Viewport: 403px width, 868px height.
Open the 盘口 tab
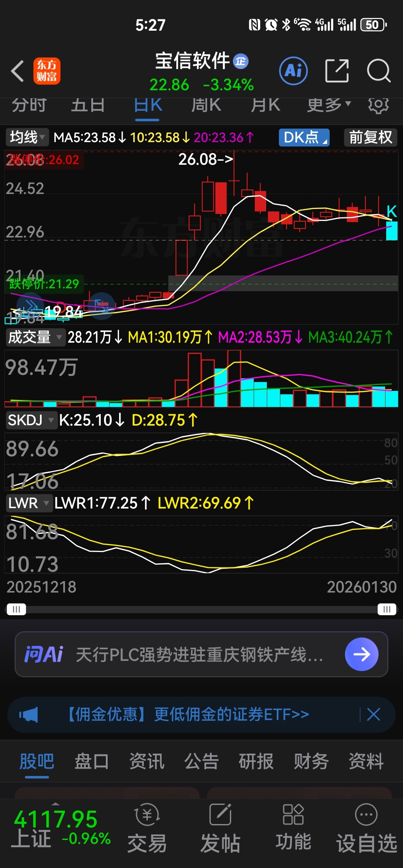(x=92, y=761)
